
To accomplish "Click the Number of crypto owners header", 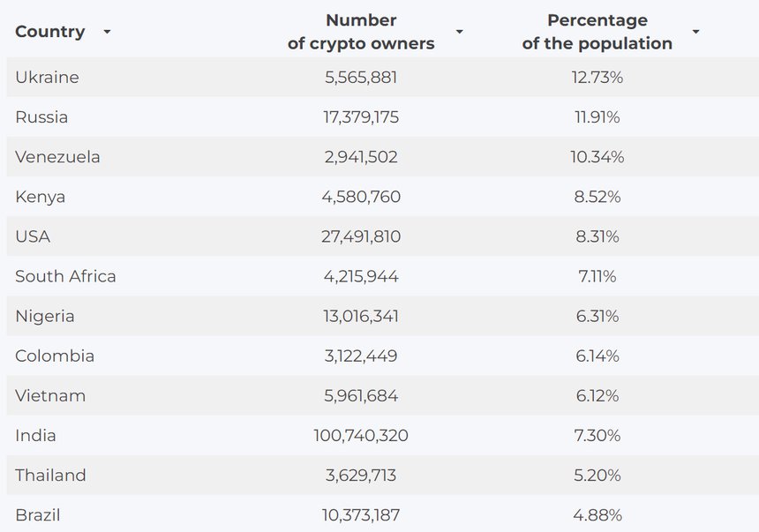I will [361, 32].
